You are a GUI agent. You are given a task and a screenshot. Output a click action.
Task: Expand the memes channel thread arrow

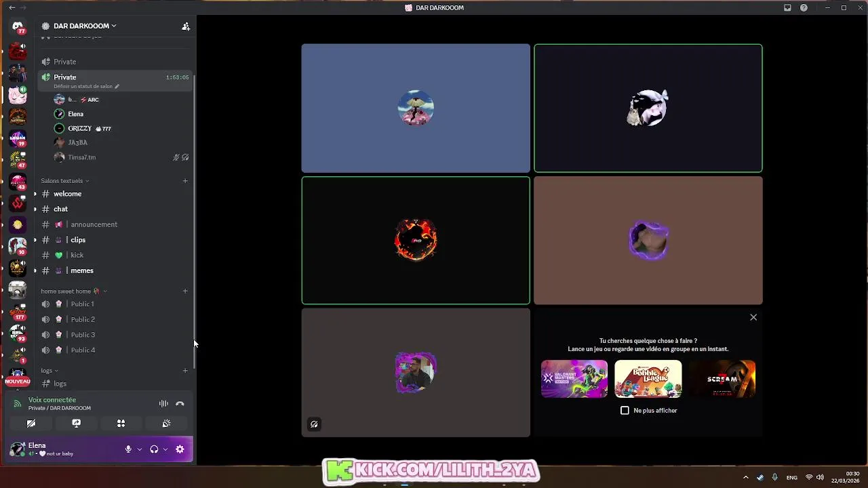pyautogui.click(x=35, y=270)
